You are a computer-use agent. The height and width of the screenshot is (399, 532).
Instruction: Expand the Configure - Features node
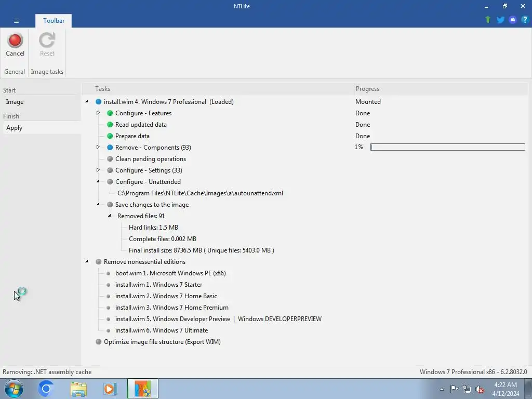[98, 113]
